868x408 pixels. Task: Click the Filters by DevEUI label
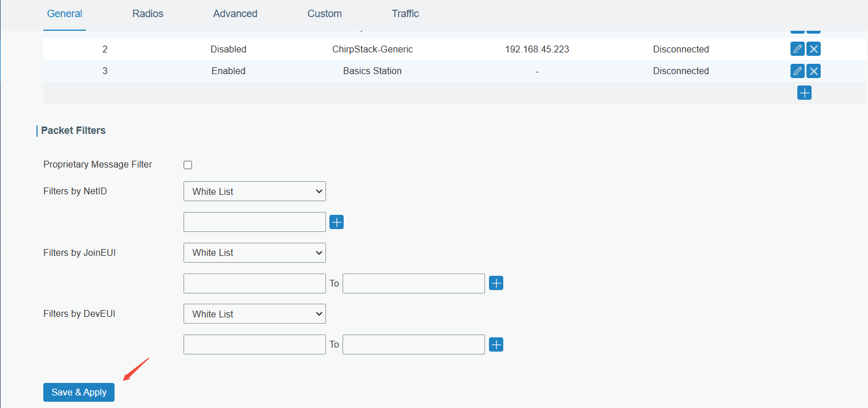[79, 313]
